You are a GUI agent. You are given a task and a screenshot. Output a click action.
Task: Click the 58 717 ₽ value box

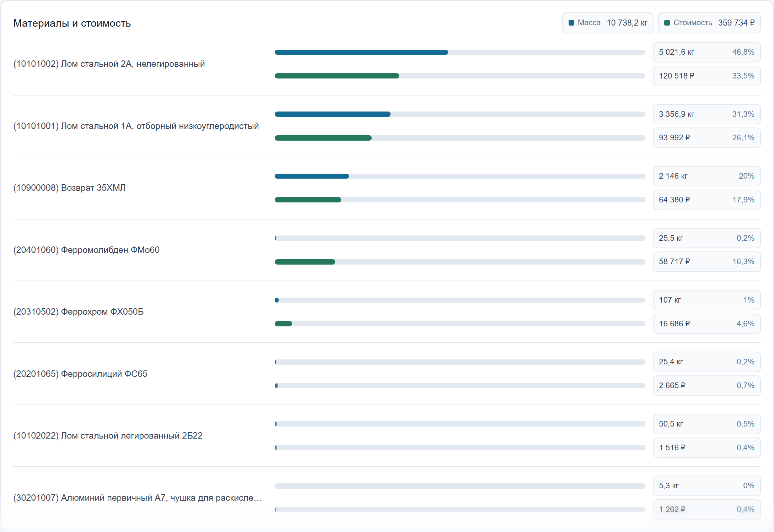point(706,262)
